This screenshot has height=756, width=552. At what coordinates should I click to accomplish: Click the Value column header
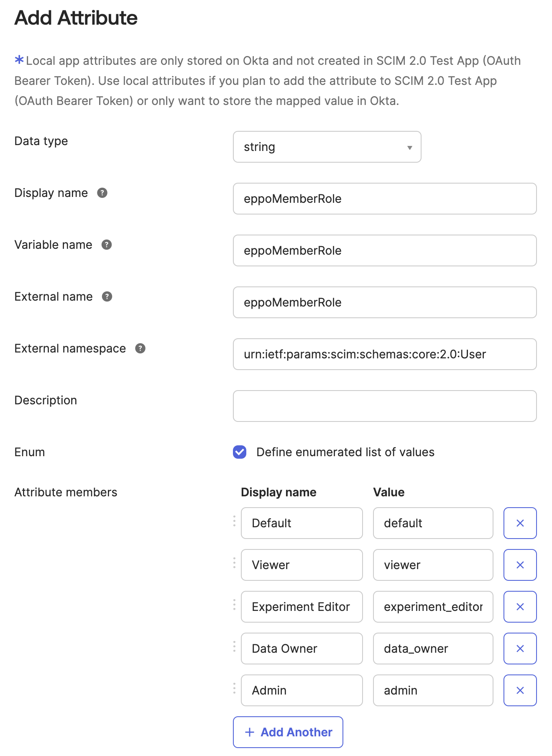(x=388, y=492)
